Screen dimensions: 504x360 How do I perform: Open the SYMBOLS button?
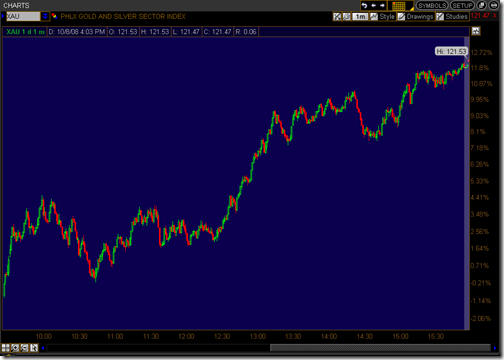click(x=432, y=6)
